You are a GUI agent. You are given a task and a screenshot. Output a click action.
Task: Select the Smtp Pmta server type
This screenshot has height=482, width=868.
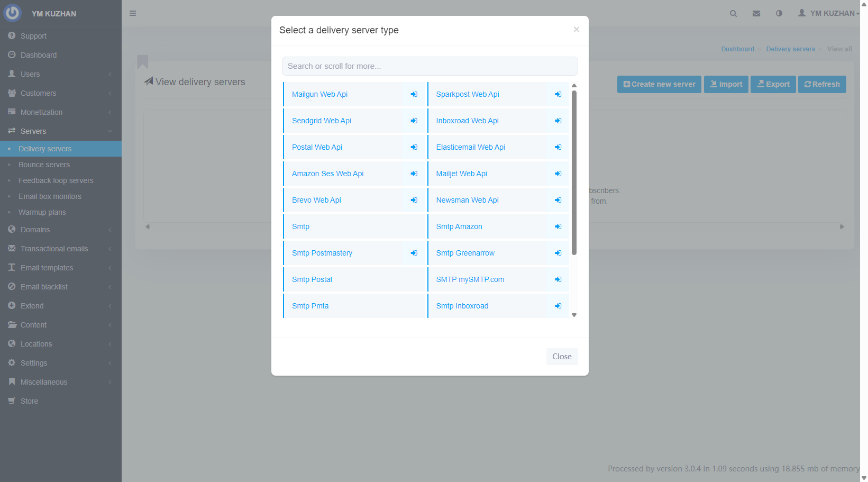(354, 306)
